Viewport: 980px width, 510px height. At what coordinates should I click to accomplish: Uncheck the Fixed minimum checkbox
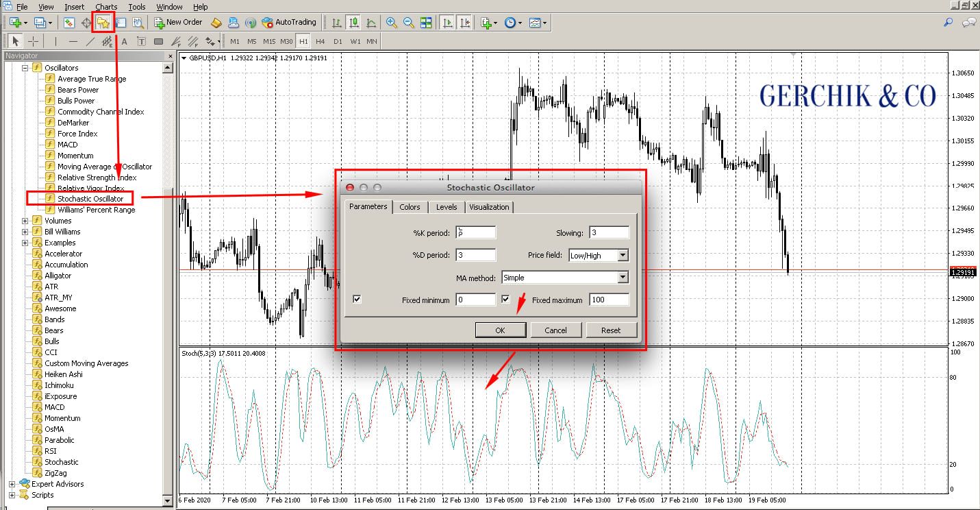(357, 299)
